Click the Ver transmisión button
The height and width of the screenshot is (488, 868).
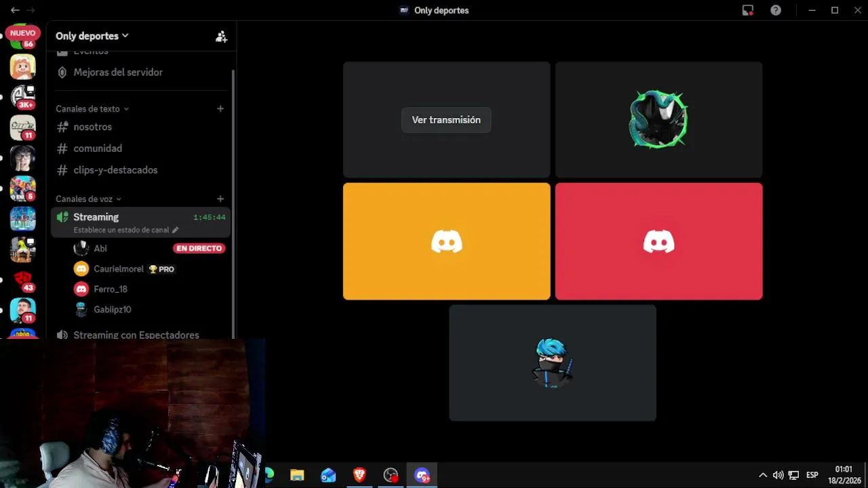point(446,120)
